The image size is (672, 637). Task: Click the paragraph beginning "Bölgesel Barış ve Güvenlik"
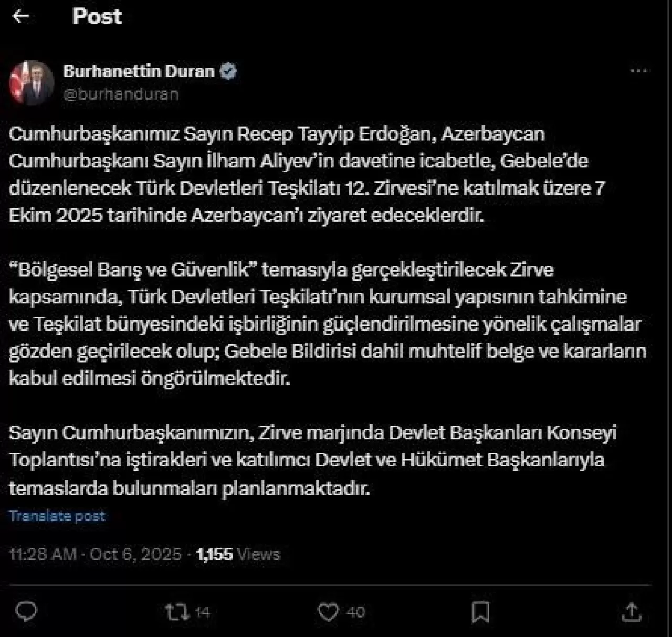pyautogui.click(x=327, y=323)
